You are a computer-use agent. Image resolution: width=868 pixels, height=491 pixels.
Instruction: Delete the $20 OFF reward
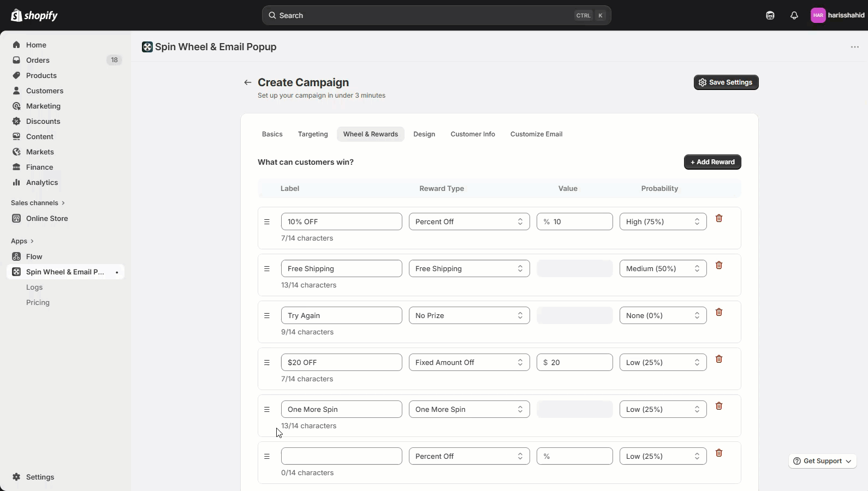point(719,359)
